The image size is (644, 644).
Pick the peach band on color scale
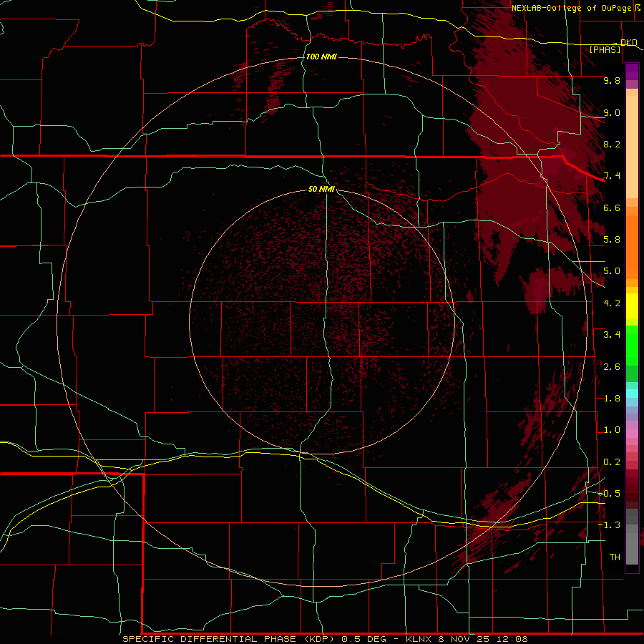click(x=632, y=144)
